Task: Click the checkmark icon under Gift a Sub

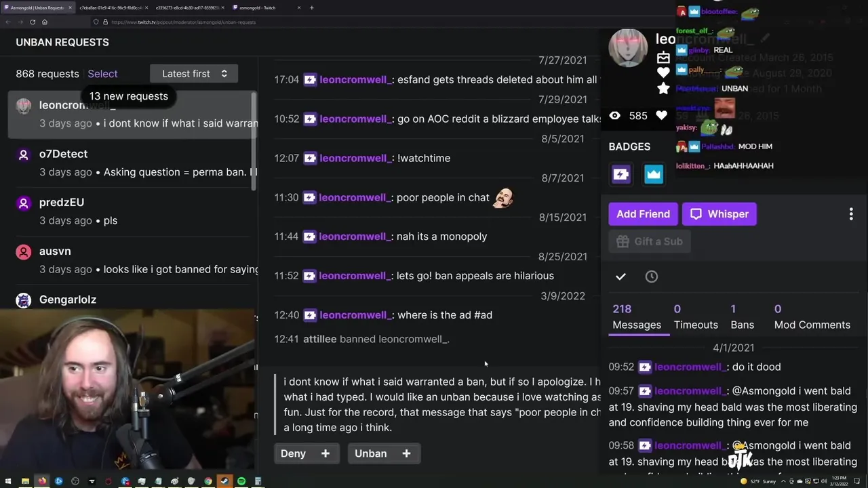Action: 620,277
